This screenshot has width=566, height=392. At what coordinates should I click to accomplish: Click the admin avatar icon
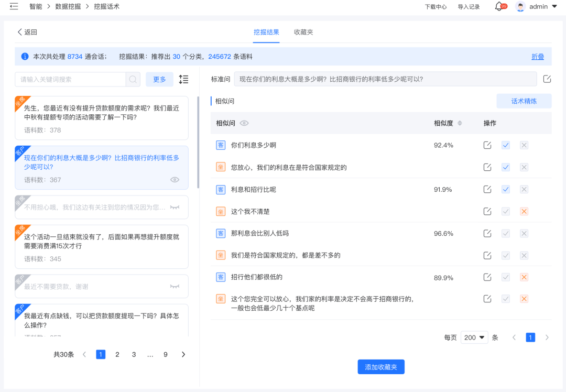pyautogui.click(x=520, y=6)
